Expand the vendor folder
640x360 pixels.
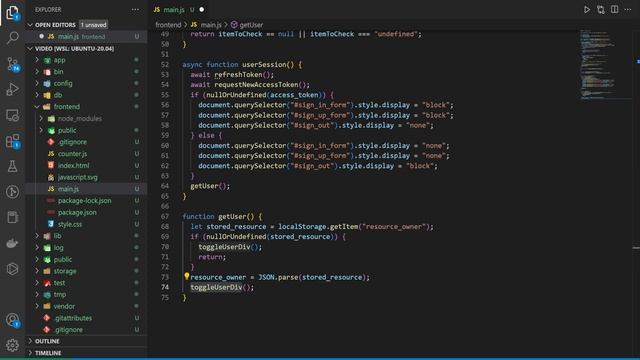pos(64,307)
